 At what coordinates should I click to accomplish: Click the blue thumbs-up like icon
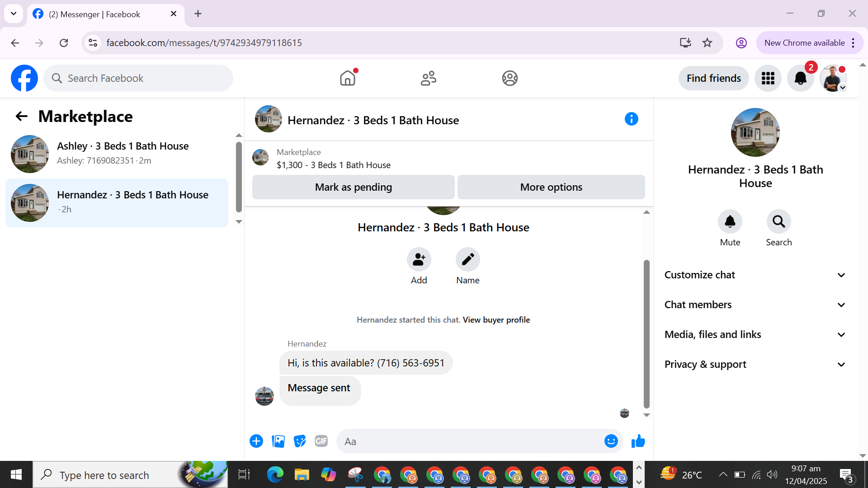(638, 441)
